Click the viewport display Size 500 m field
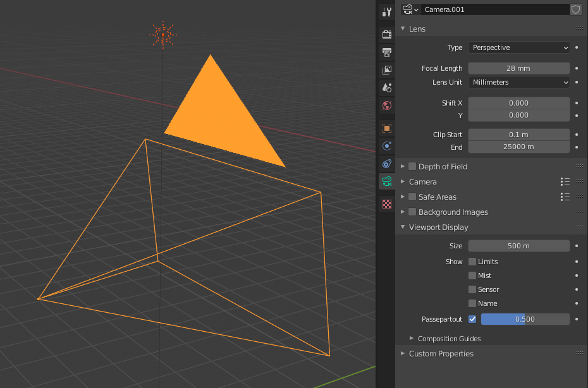This screenshot has width=588, height=388. [x=518, y=246]
